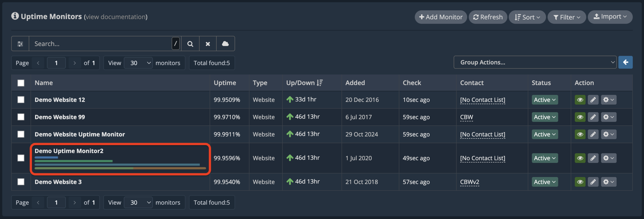This screenshot has width=644, height=219.
Task: Click the short blue bar under Demo Uptime Monitor2
Action: coord(46,157)
